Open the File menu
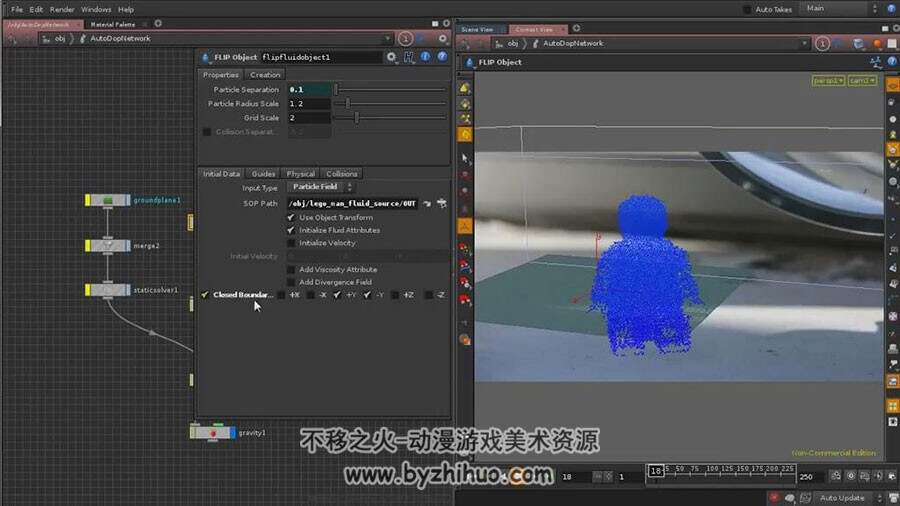 [x=17, y=9]
